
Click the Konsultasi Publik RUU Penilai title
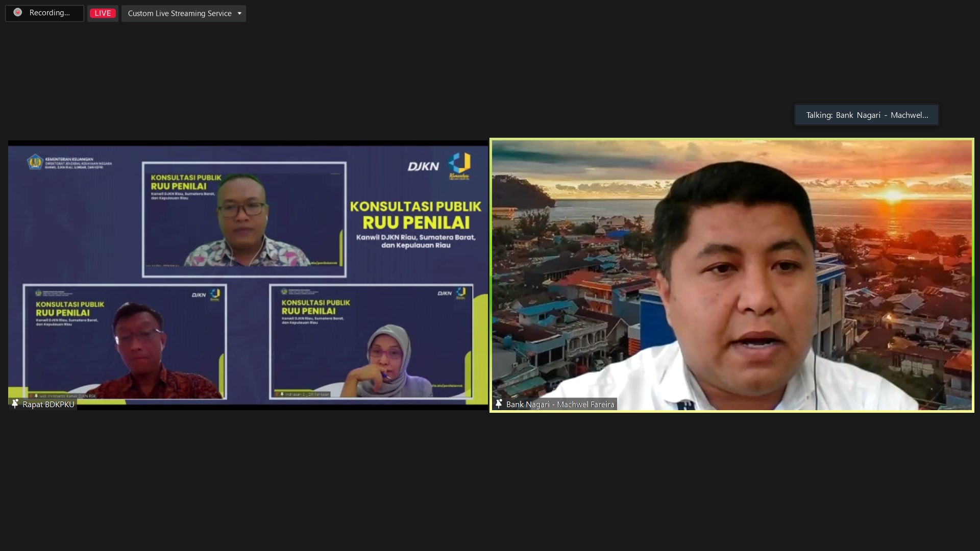tap(415, 214)
